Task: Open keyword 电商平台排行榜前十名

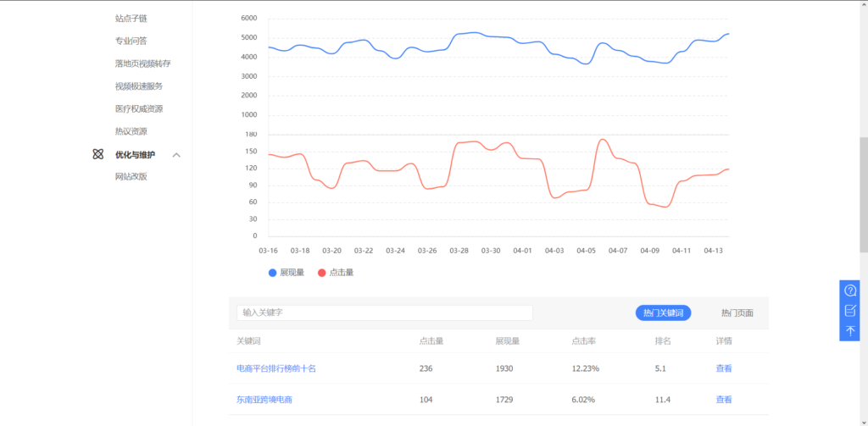Action: (x=276, y=368)
